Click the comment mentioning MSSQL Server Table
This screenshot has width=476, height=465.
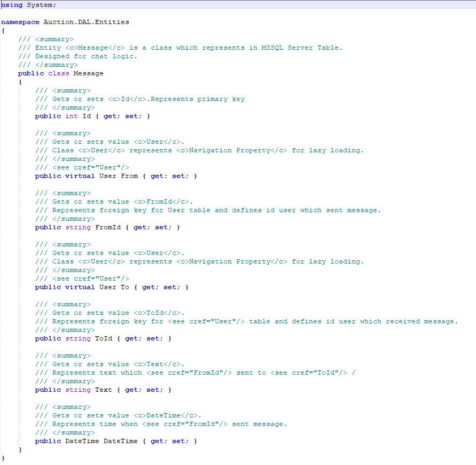point(180,48)
